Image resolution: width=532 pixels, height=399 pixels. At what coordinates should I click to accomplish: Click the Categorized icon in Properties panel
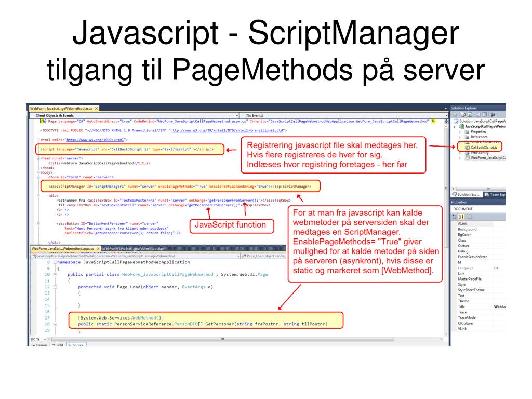(455, 217)
